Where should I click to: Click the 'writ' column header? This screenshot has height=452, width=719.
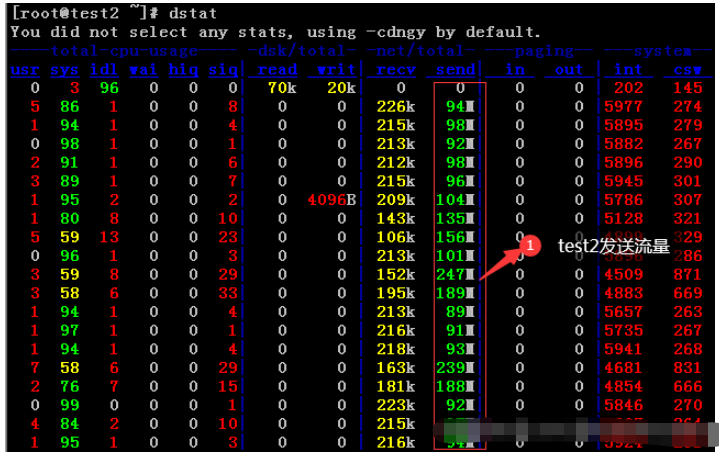click(336, 70)
